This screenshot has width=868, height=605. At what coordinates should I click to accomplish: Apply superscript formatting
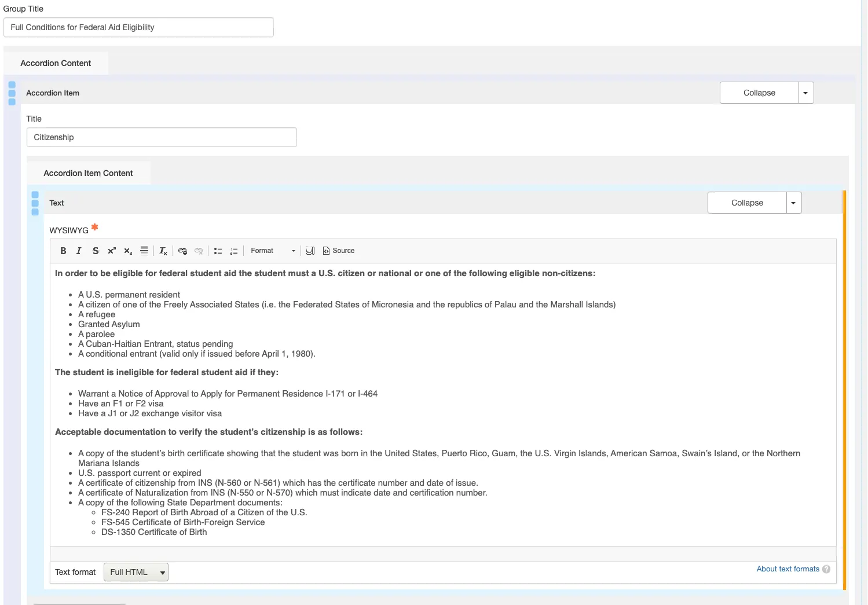pos(112,251)
